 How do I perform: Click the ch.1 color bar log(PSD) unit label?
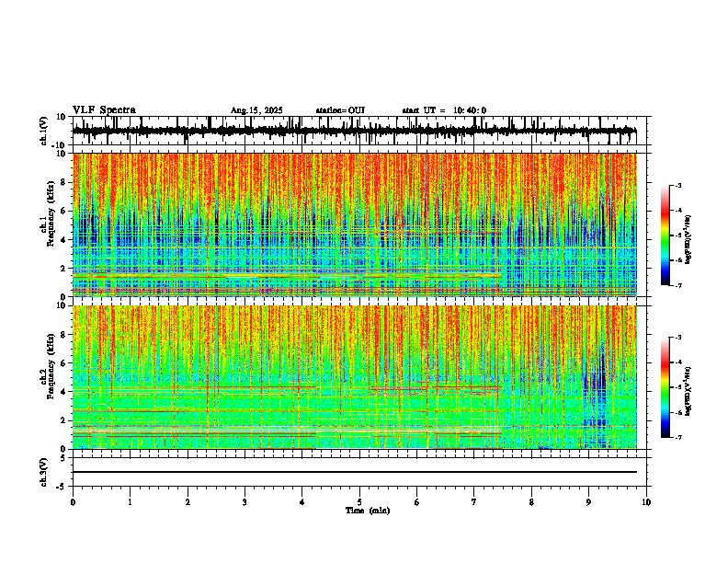[688, 239]
